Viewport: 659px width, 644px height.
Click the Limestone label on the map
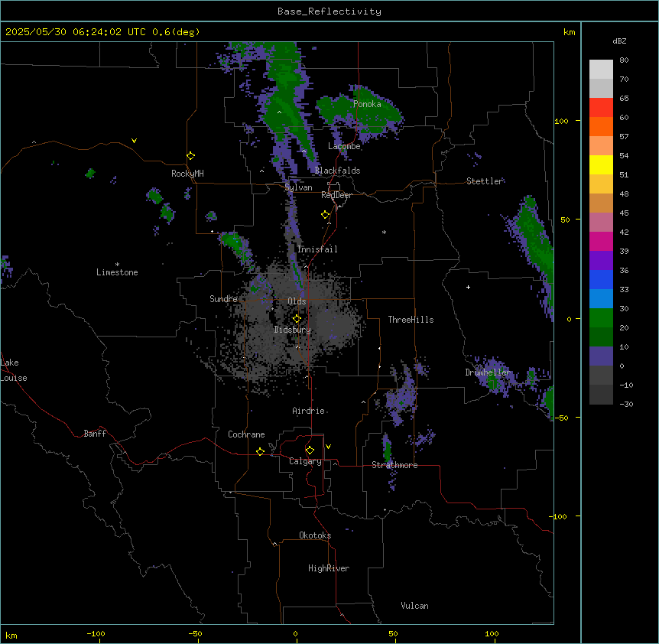pos(117,272)
